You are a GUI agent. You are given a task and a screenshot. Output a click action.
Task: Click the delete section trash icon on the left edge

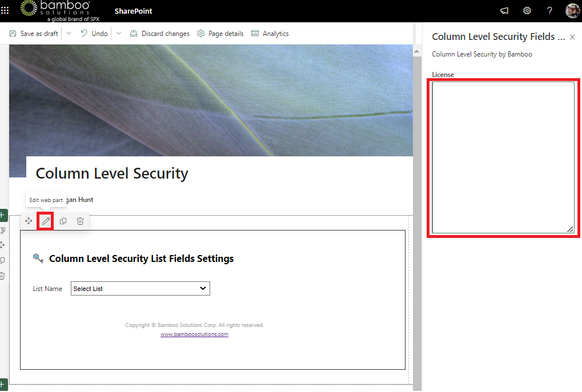pyautogui.click(x=2, y=276)
